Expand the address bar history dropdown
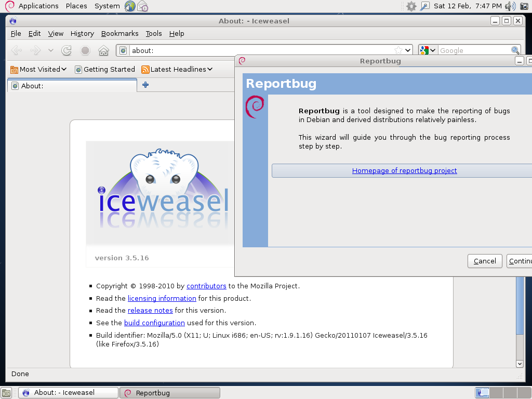This screenshot has width=532, height=399. coord(408,50)
